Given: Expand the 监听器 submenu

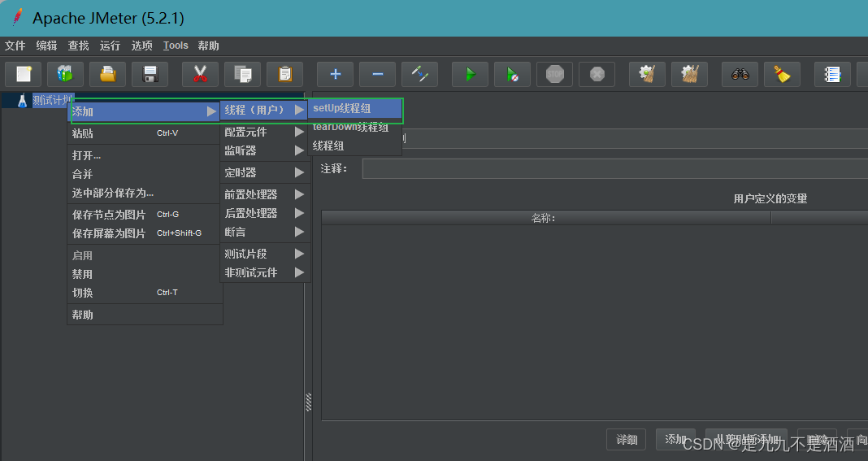Looking at the screenshot, I should point(264,150).
